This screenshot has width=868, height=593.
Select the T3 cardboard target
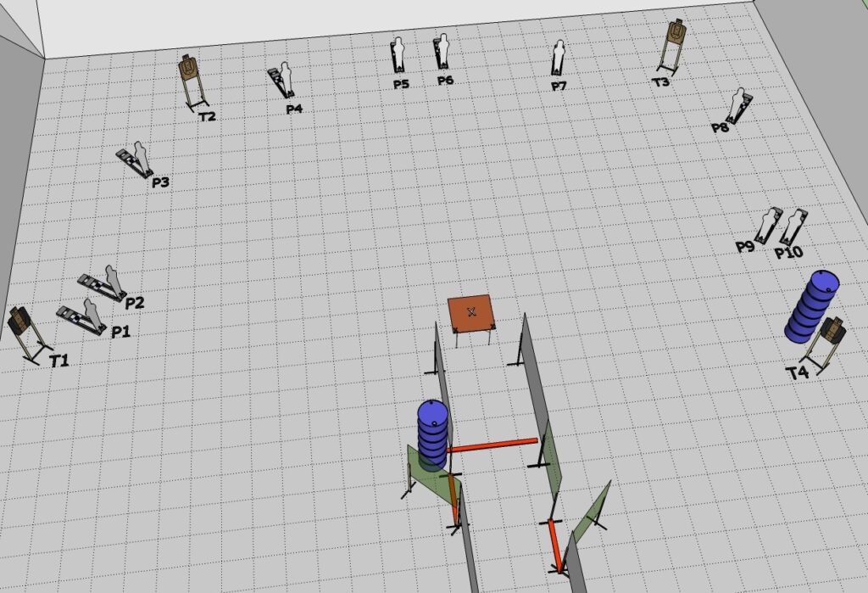point(675,33)
